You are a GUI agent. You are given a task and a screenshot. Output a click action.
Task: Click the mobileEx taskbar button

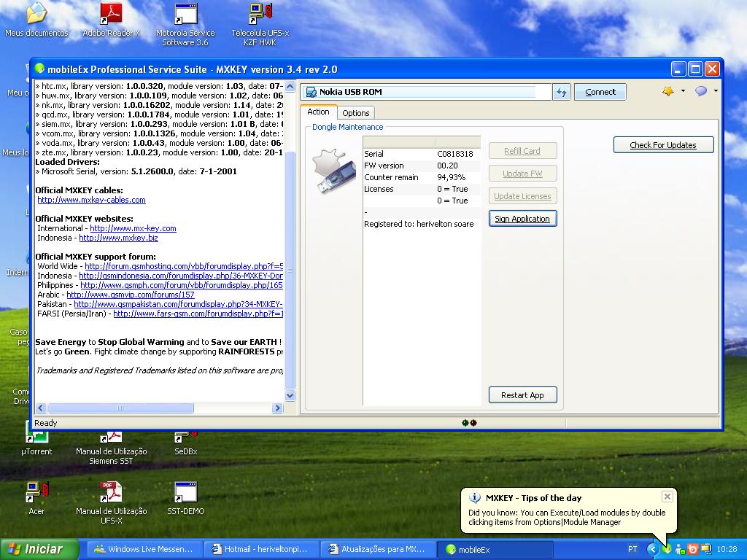495,549
